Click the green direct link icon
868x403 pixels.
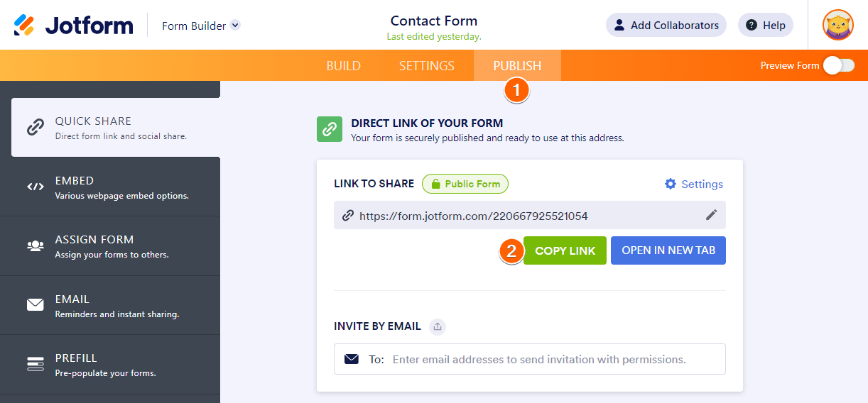tap(330, 129)
